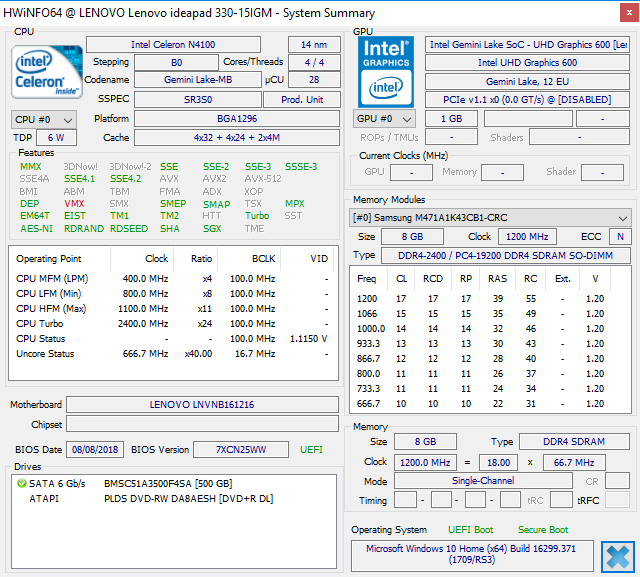Click the µCU value 28

(314, 80)
